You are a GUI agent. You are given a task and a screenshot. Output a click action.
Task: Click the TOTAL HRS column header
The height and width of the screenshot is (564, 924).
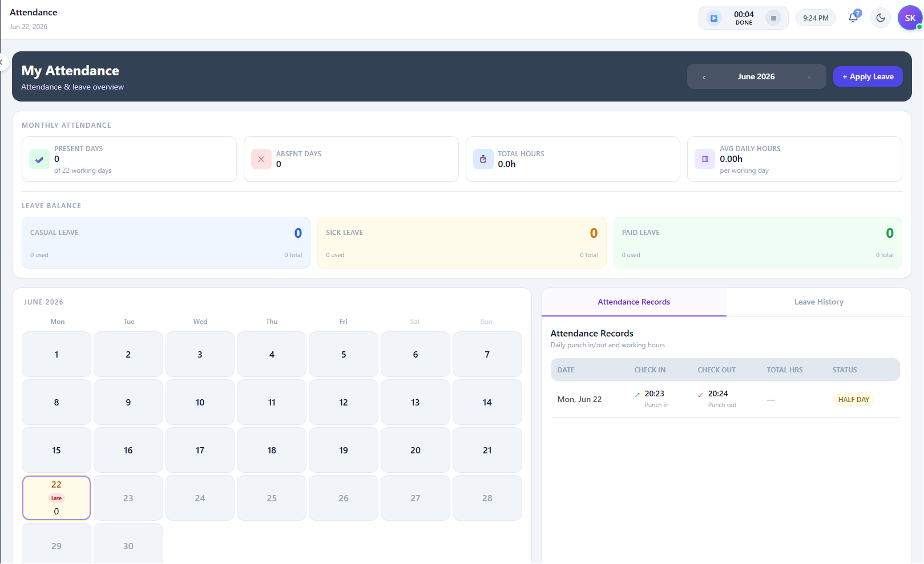(784, 370)
